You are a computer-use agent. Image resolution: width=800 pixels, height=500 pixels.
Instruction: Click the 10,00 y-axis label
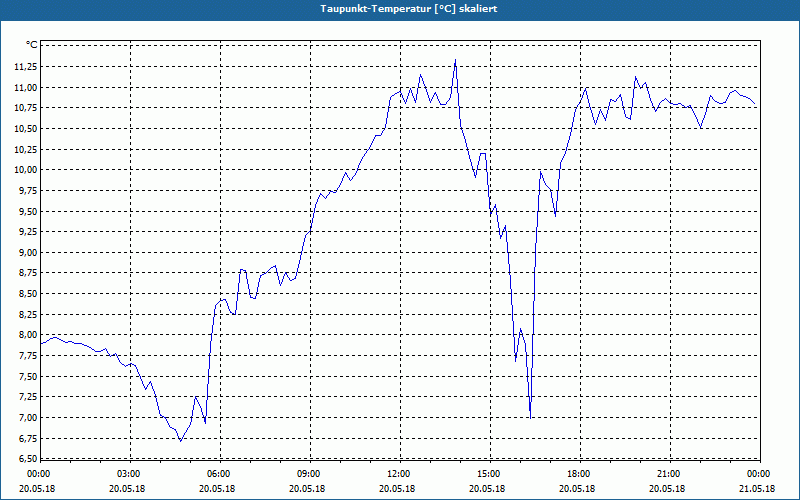(27, 170)
